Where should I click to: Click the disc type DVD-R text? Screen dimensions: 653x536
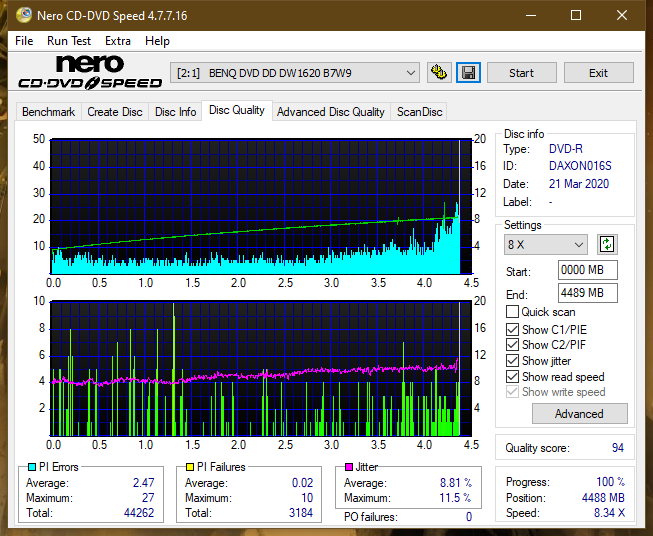(x=566, y=149)
